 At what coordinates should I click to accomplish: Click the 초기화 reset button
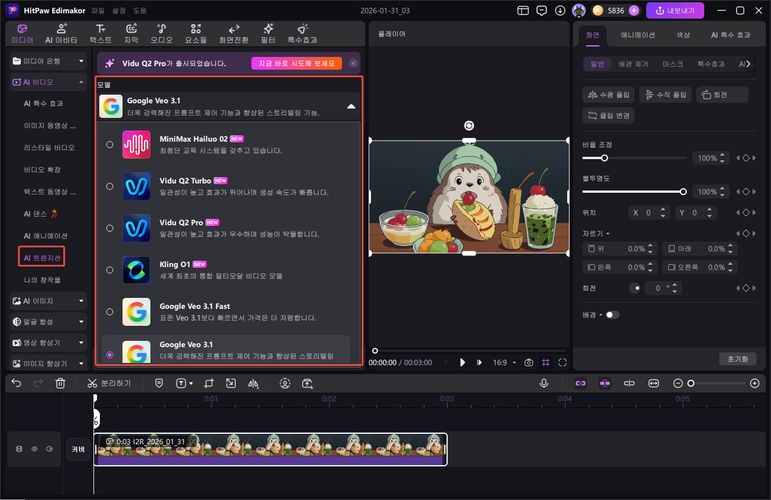pyautogui.click(x=738, y=359)
